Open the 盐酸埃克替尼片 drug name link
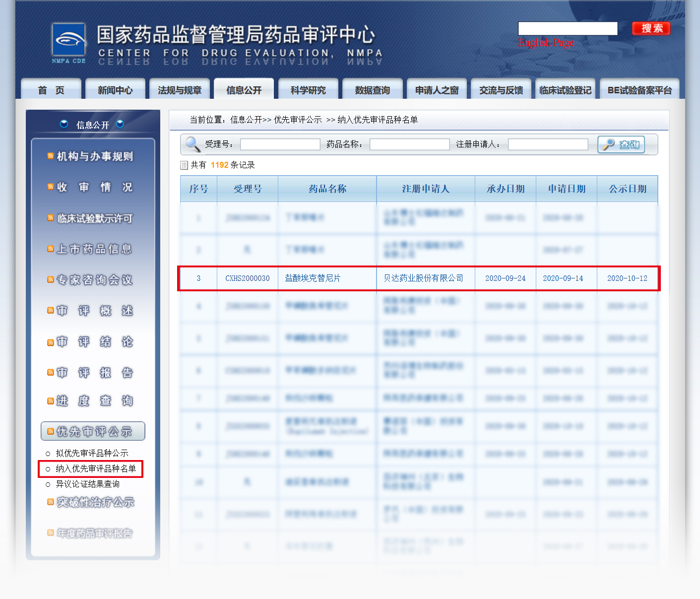This screenshot has height=599, width=700. tap(313, 278)
